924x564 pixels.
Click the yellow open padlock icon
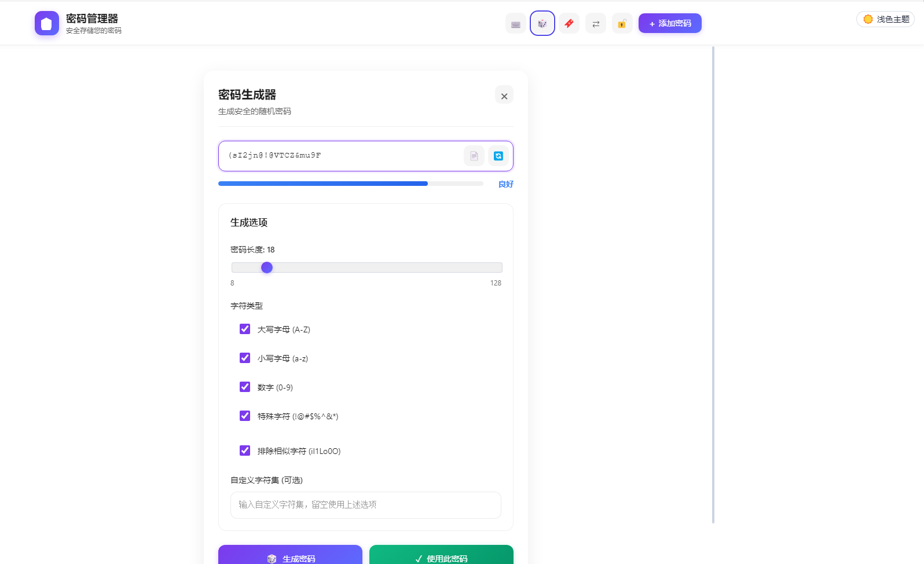coord(622,24)
